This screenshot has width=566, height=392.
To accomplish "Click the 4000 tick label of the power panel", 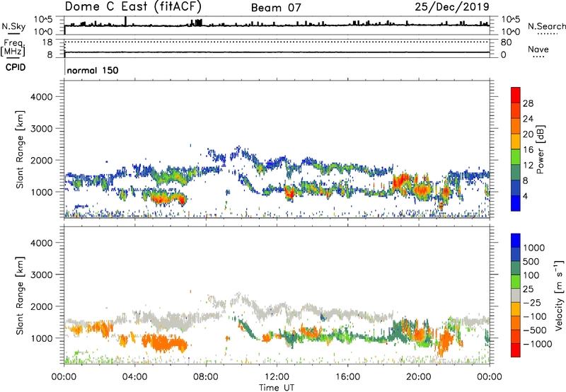I will coord(42,97).
